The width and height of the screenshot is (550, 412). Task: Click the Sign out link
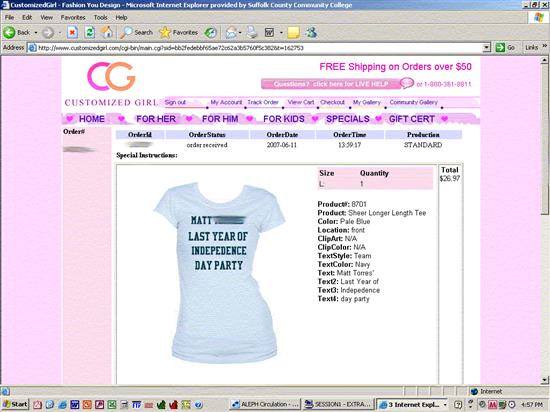tap(175, 102)
